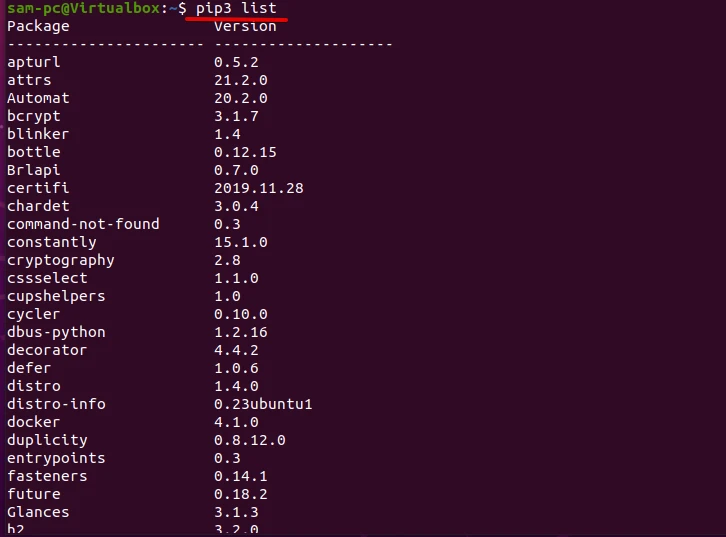Click blinker version 1.4
This screenshot has height=537, width=726.
[x=227, y=135]
